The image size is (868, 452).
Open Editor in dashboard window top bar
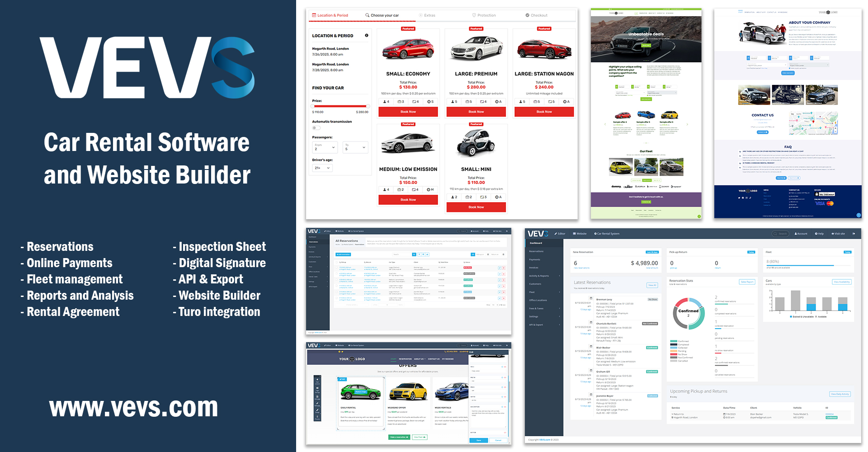click(x=560, y=234)
